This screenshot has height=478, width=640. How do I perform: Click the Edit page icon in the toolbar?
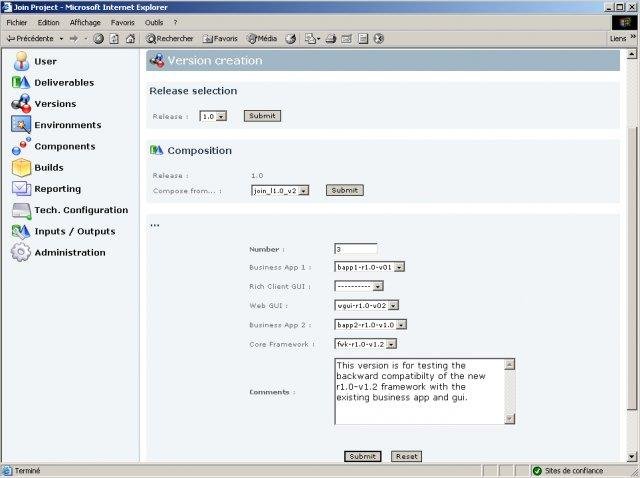[347, 39]
